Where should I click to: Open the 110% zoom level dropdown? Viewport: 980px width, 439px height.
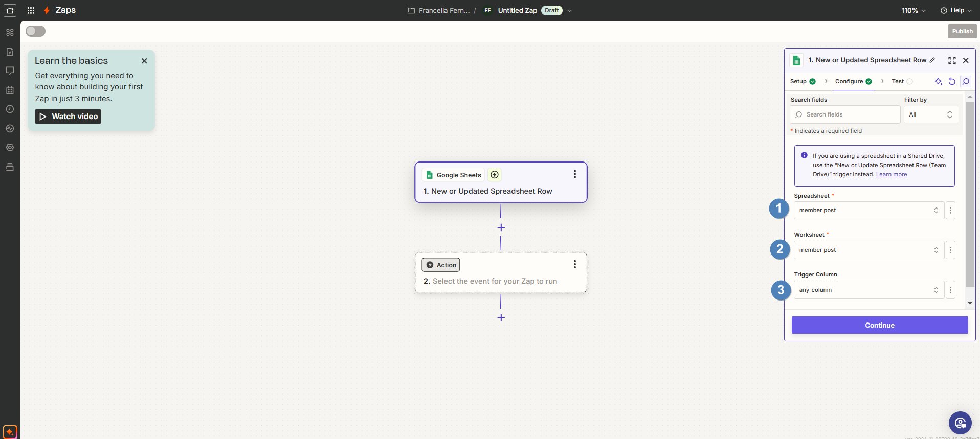tap(914, 10)
